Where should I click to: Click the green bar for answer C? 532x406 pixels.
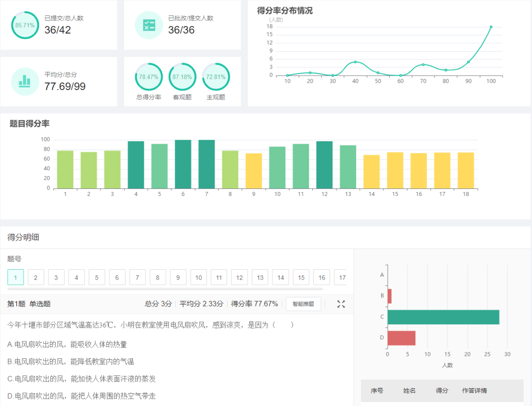click(x=443, y=317)
